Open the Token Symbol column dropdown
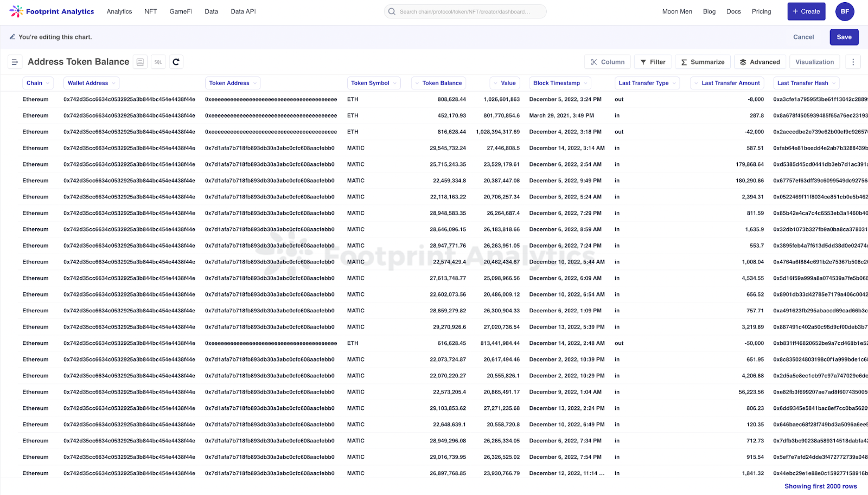868x495 pixels. point(396,83)
